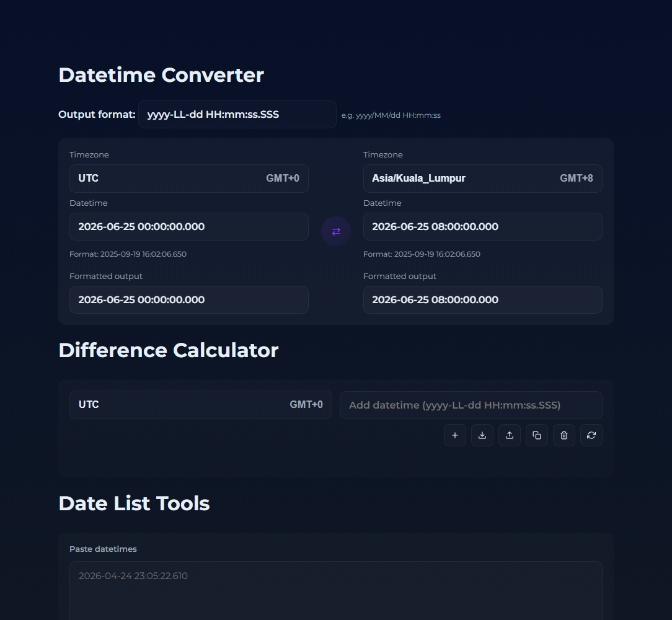Click the upload icon in Difference Calculator
This screenshot has width=672, height=620.
point(509,435)
